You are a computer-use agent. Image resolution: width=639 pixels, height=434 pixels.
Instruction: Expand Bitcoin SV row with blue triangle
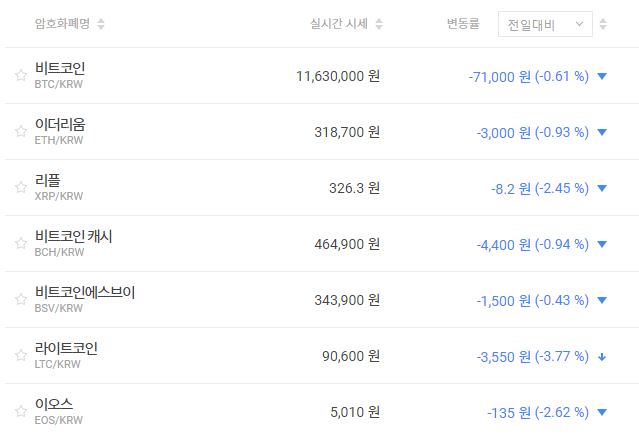click(x=602, y=300)
